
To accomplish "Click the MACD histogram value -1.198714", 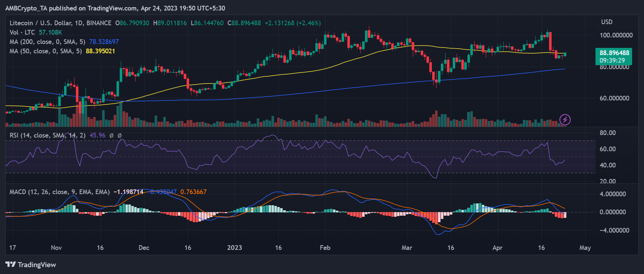I will pos(128,192).
